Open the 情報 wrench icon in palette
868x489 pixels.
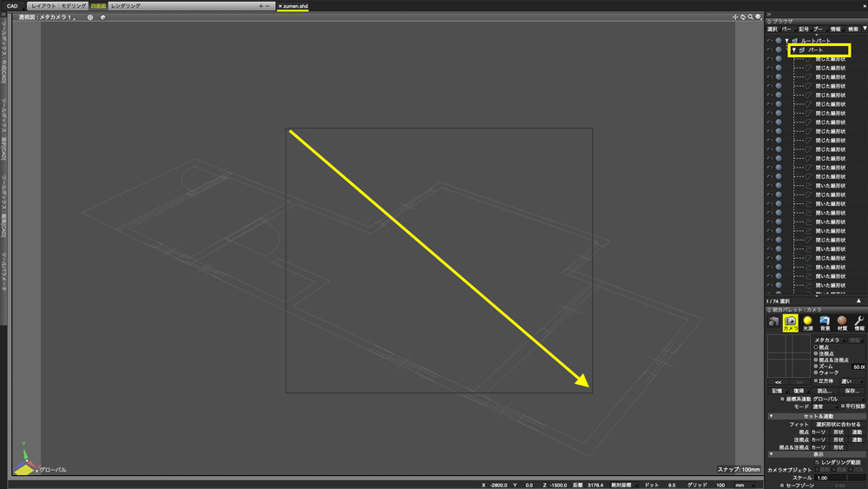point(859,321)
